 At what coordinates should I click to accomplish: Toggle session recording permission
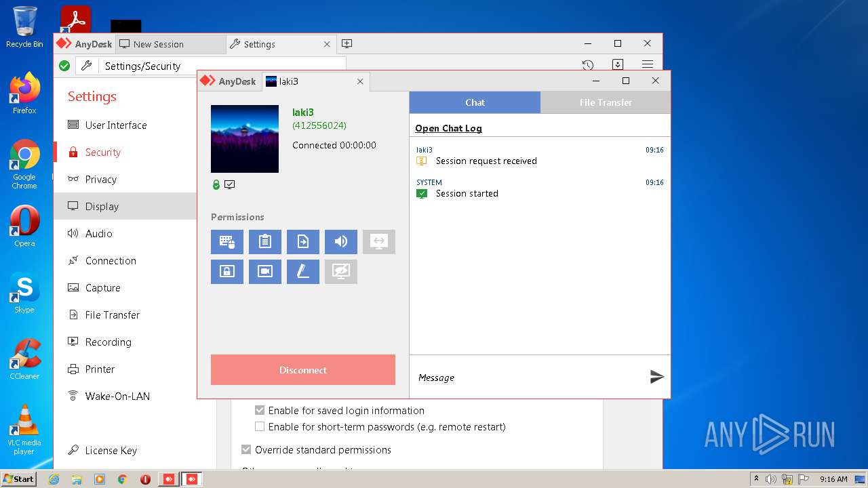tap(265, 272)
